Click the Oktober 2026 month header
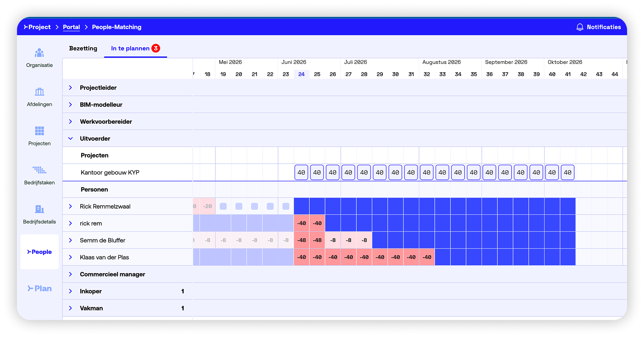Screen dimensions: 644x337 565,62
